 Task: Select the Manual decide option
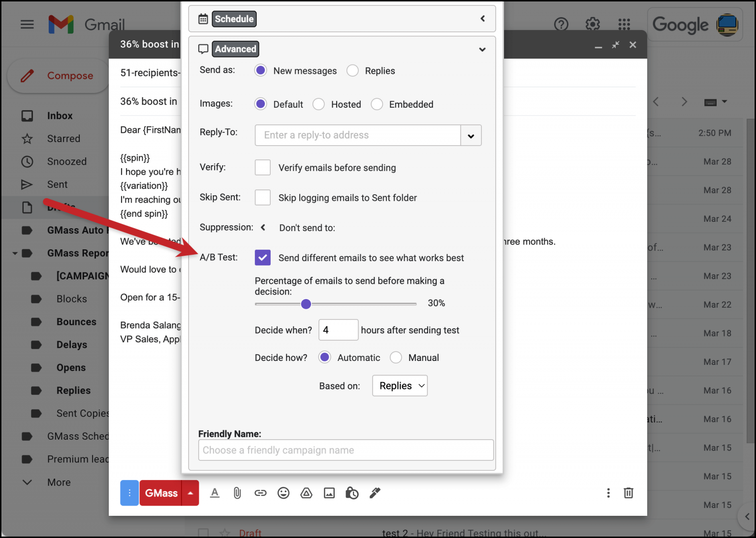pyautogui.click(x=396, y=357)
